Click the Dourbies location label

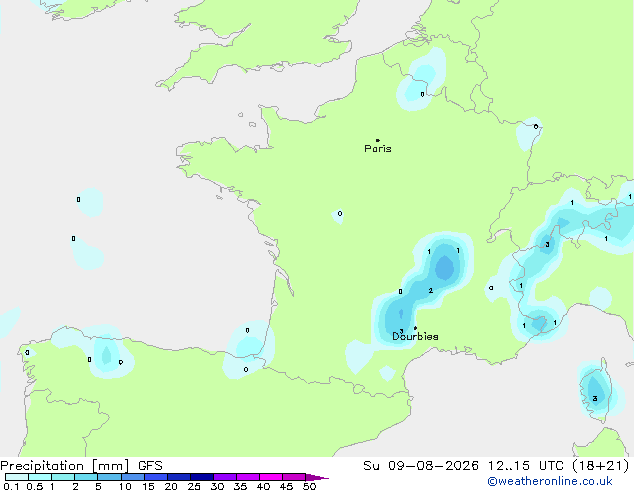click(415, 336)
